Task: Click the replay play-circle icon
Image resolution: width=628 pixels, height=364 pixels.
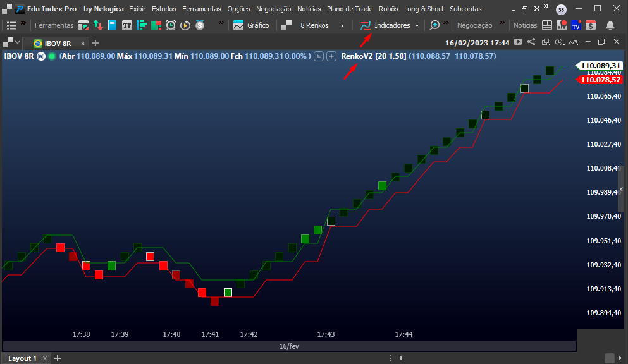Action: point(185,25)
